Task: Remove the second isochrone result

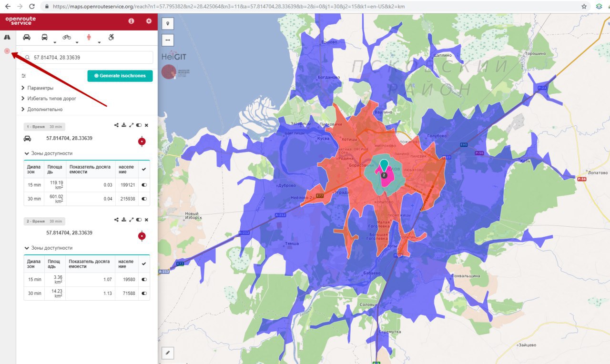Action: click(x=146, y=220)
